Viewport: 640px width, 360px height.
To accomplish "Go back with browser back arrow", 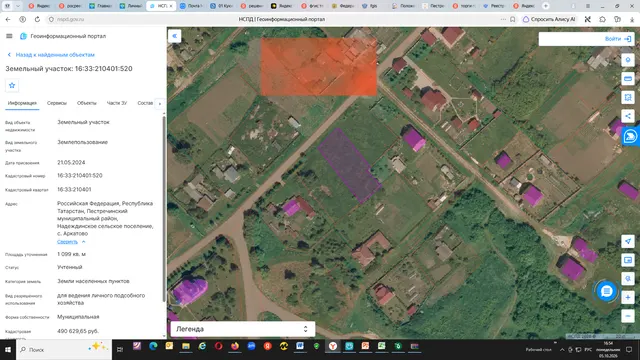I will tap(8, 19).
